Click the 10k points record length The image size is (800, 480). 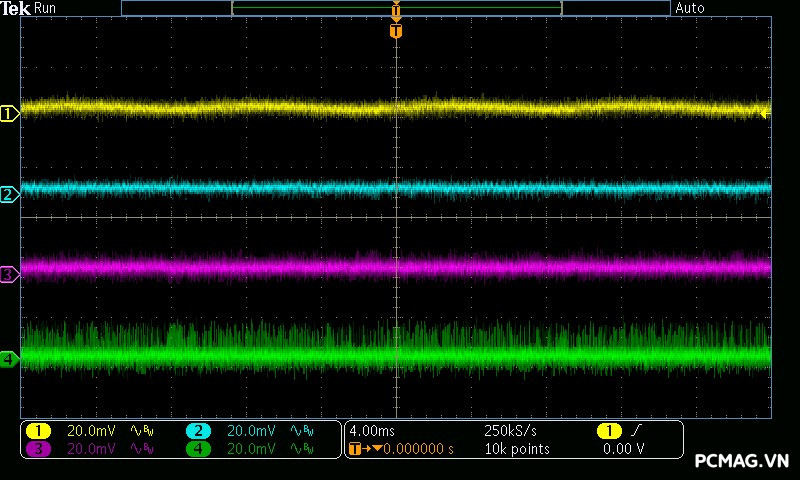coord(516,449)
